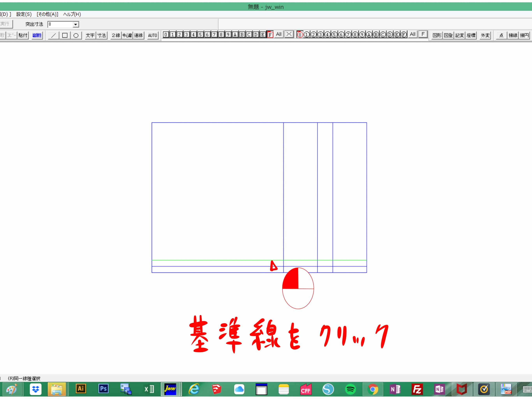This screenshot has width=532, height=399.
Task: Open the 設定(S) menu
Action: click(24, 14)
